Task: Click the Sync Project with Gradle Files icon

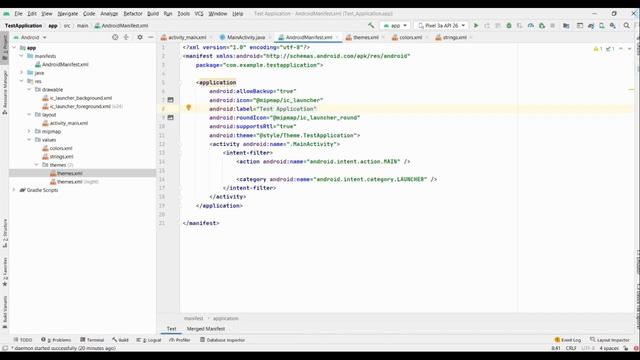Action: click(x=591, y=25)
